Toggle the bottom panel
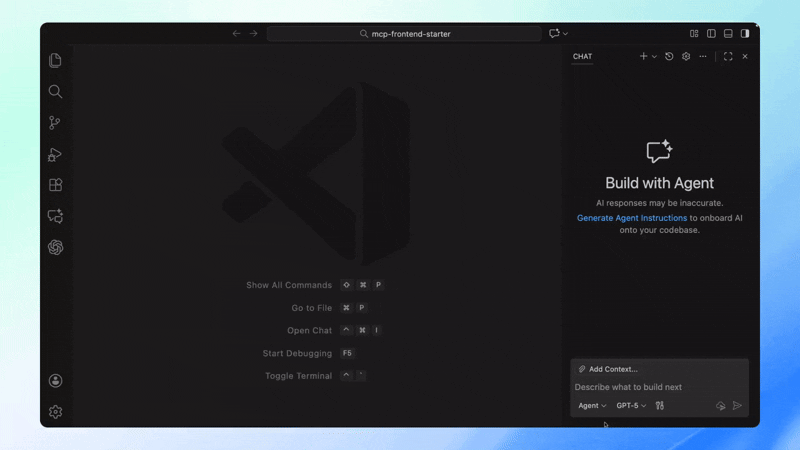This screenshot has height=450, width=800. 728,34
